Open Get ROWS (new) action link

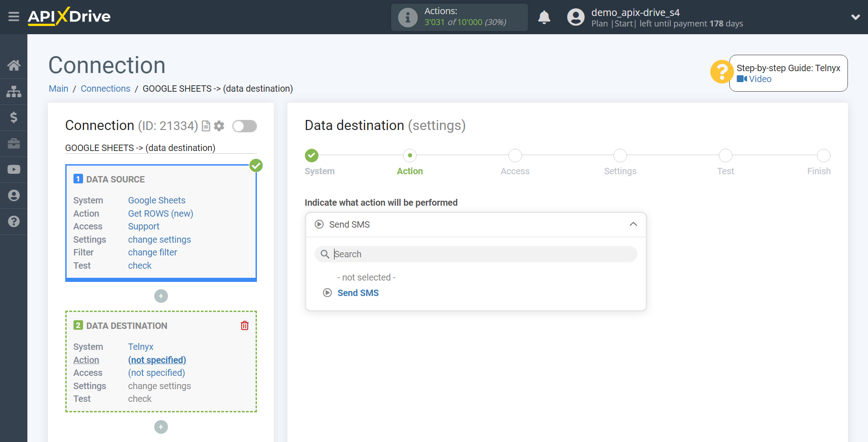point(161,213)
